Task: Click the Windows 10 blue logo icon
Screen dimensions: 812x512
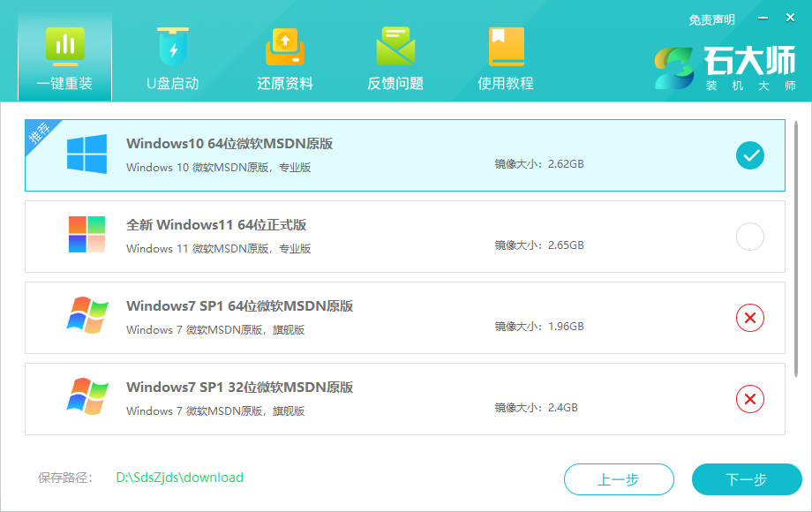Action: pyautogui.click(x=87, y=154)
